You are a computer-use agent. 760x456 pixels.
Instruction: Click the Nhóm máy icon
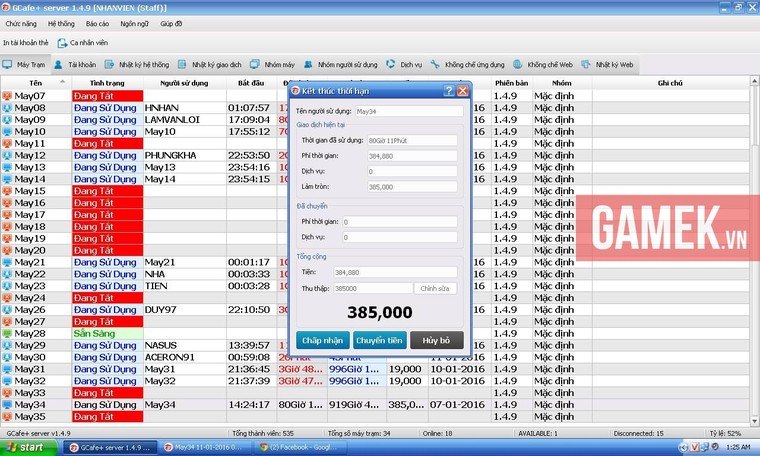pyautogui.click(x=256, y=64)
